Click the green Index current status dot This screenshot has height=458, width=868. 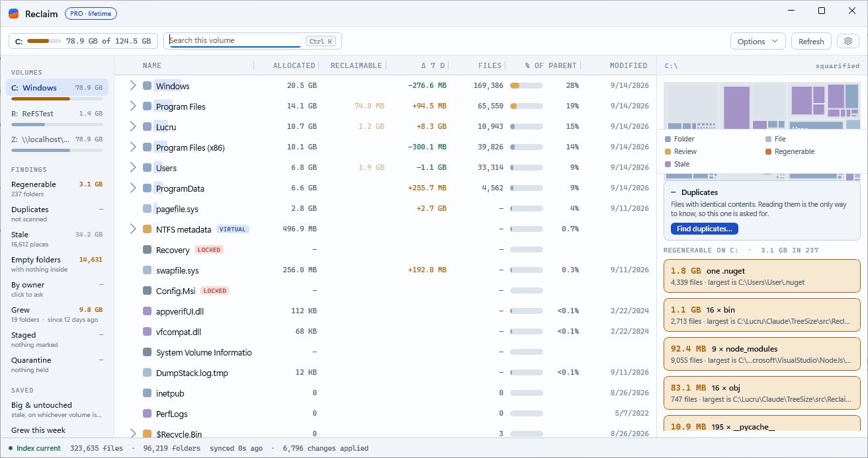(11, 448)
